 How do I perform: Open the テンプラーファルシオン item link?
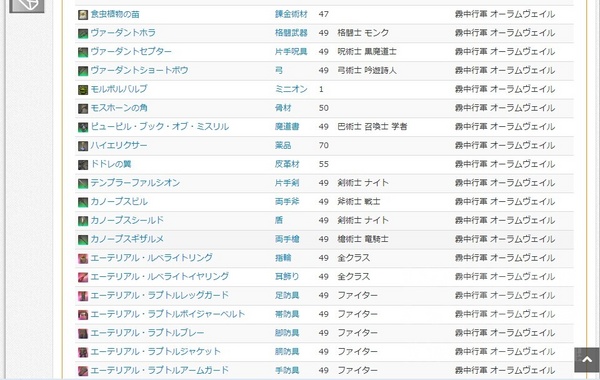135,183
